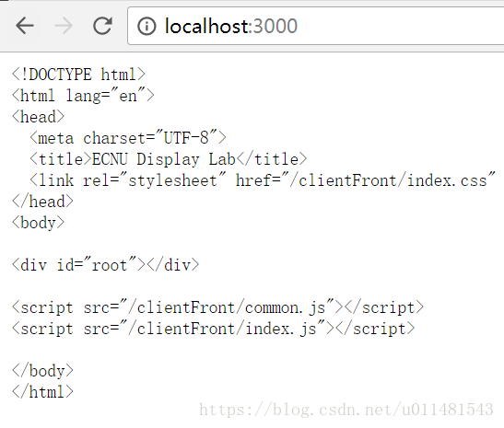Screen dimensions: 504x428
Task: Click the browser forward arrow
Action: (x=64, y=26)
